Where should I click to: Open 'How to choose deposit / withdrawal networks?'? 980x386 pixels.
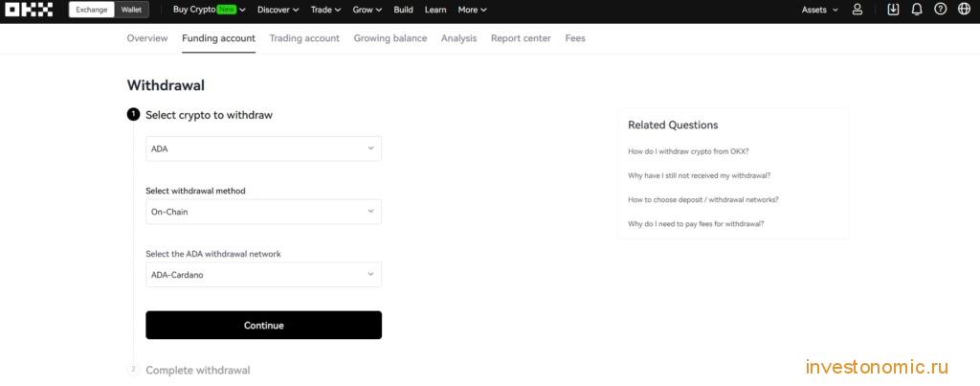(703, 199)
